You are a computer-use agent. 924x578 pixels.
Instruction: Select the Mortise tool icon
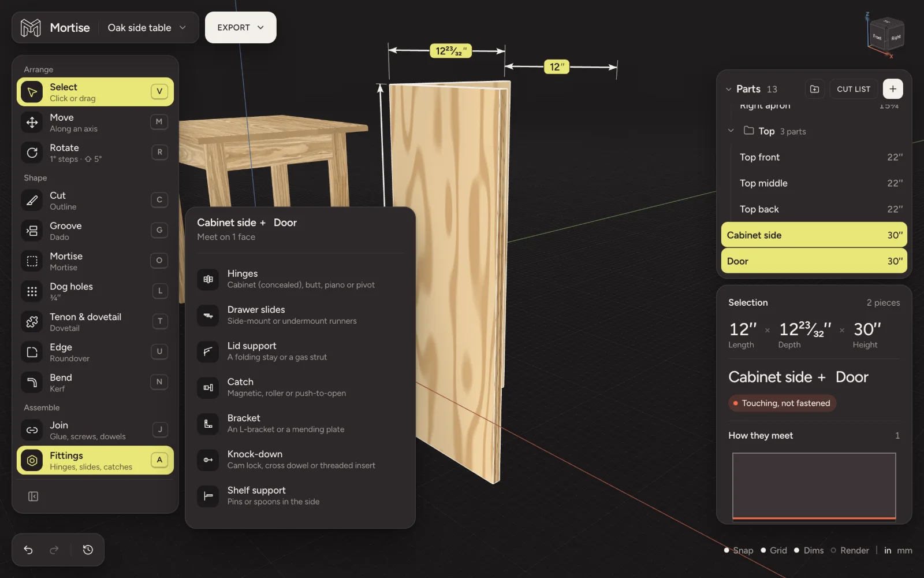(x=32, y=261)
